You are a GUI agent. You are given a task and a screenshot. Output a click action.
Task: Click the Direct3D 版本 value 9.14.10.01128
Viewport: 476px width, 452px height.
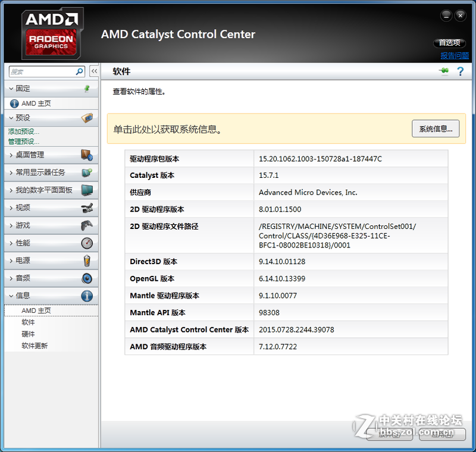(x=282, y=262)
